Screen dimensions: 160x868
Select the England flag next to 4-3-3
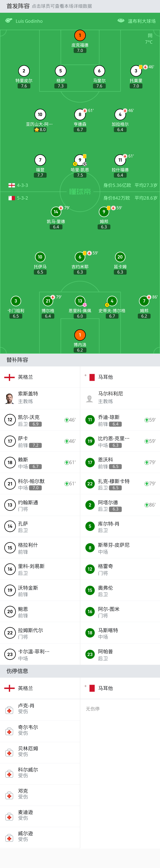click(12, 185)
